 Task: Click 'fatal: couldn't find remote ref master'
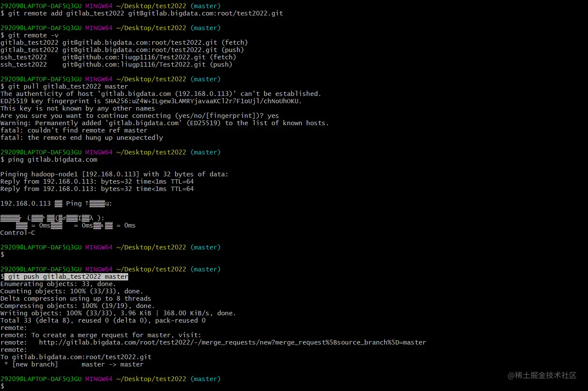tap(74, 130)
